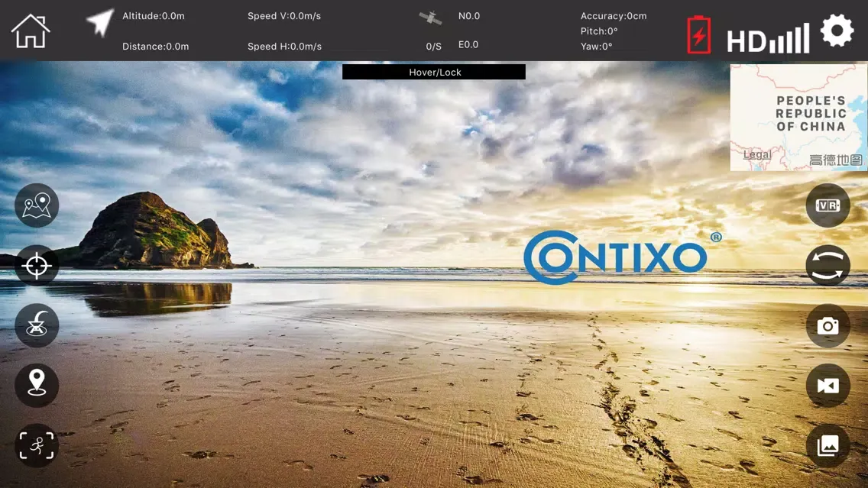
Task: Tap the Hover/Lock status bar
Action: 434,72
